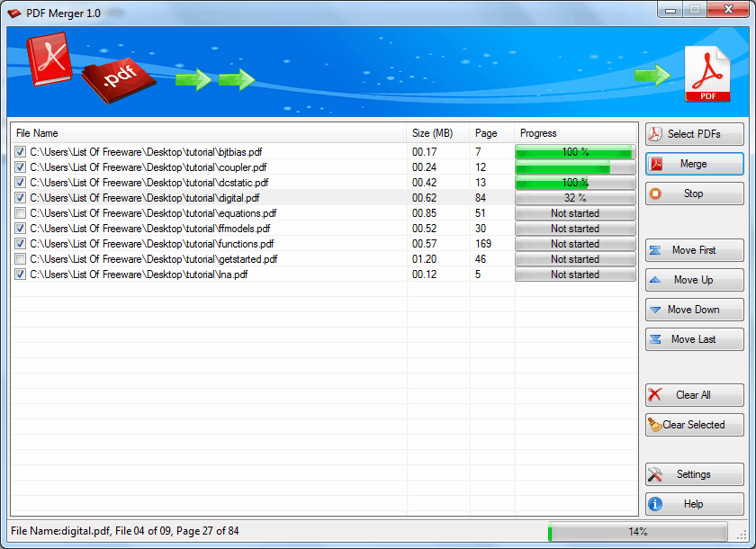Screen dimensions: 756x549
Task: Click the Select PDFs button
Action: [x=694, y=134]
